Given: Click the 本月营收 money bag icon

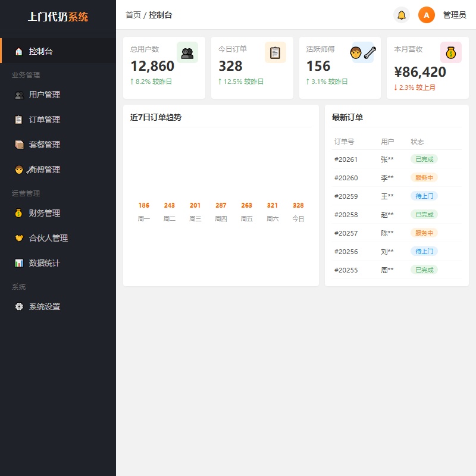Looking at the screenshot, I should point(451,52).
